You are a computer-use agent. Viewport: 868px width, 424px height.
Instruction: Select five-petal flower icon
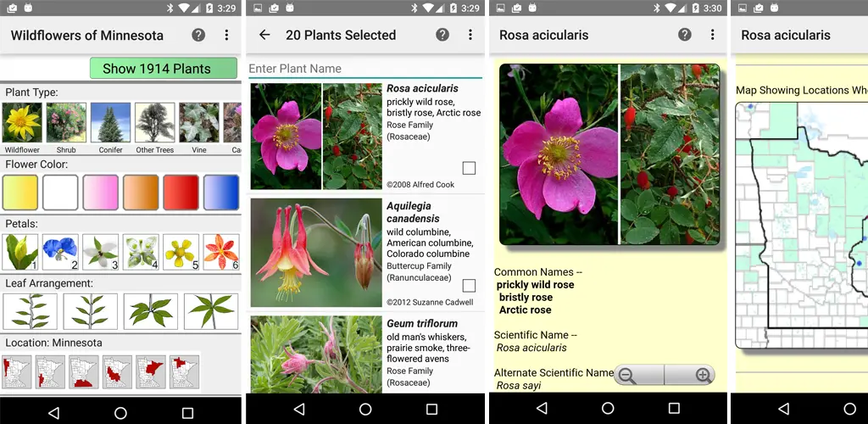point(181,252)
